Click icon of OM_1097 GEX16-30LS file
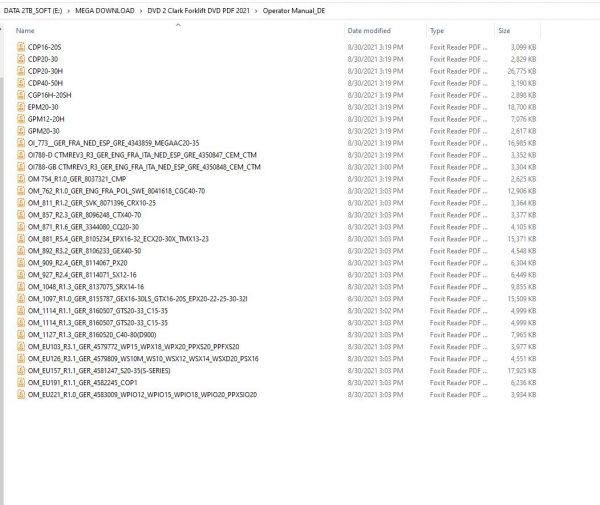Viewport: 600px width, 505px height. 21,299
